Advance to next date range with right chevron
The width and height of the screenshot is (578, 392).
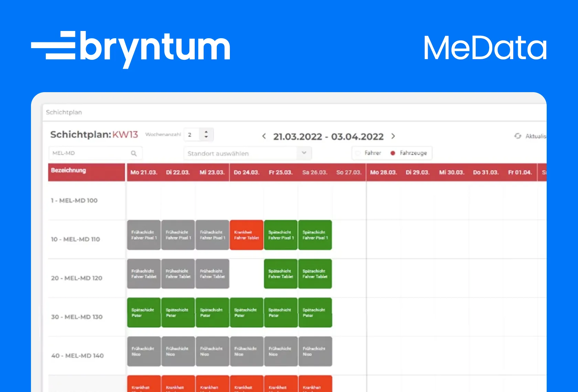393,136
